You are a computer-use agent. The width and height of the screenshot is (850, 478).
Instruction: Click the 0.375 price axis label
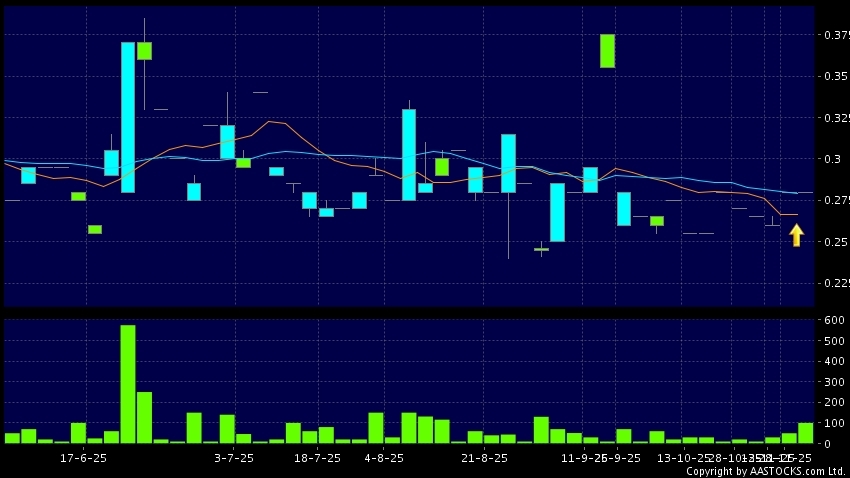pos(833,35)
